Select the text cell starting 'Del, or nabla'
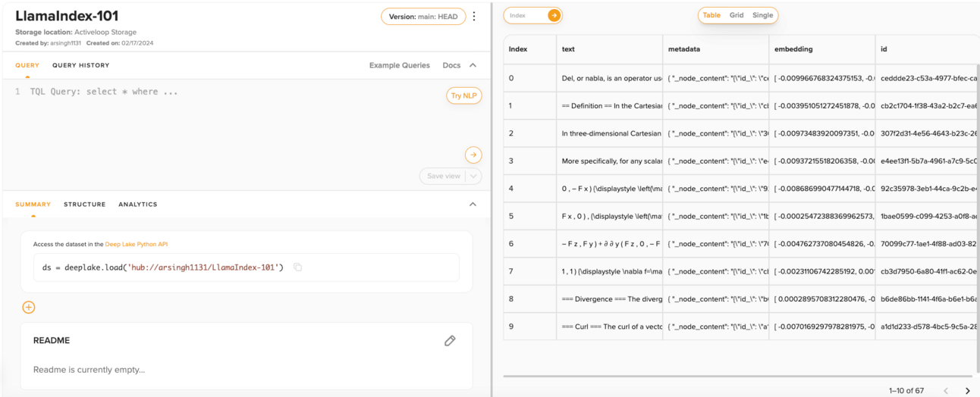 point(609,78)
